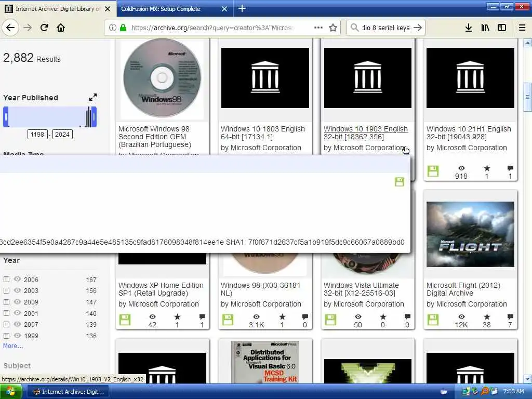This screenshot has width=532, height=399.
Task: Click scrollbar down arrow
Action: 527,379
